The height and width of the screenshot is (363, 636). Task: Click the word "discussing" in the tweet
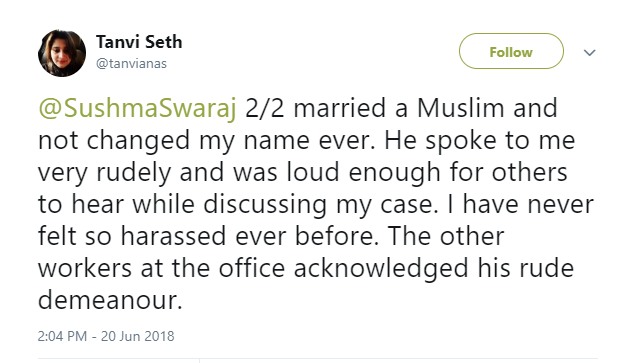pyautogui.click(x=264, y=204)
